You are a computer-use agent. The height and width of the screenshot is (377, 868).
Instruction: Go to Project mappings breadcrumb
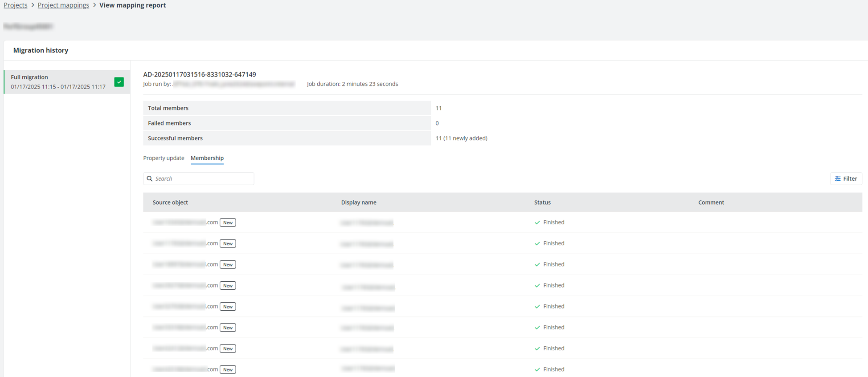(x=63, y=5)
